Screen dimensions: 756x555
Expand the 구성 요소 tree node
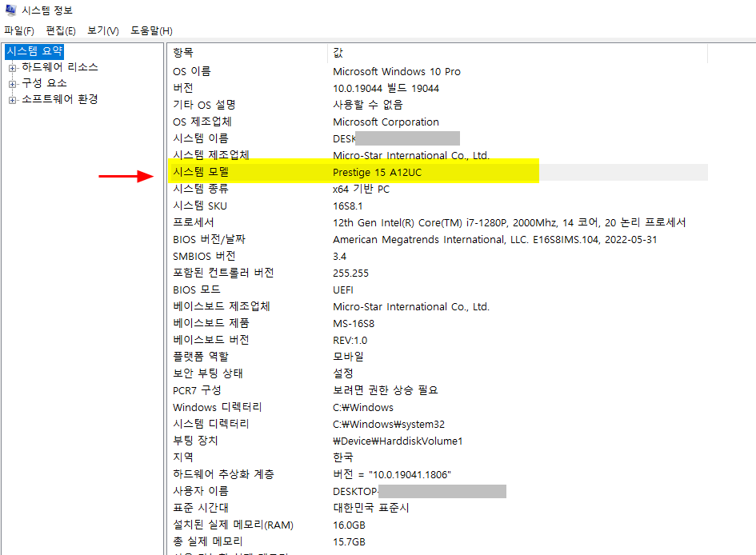point(14,82)
